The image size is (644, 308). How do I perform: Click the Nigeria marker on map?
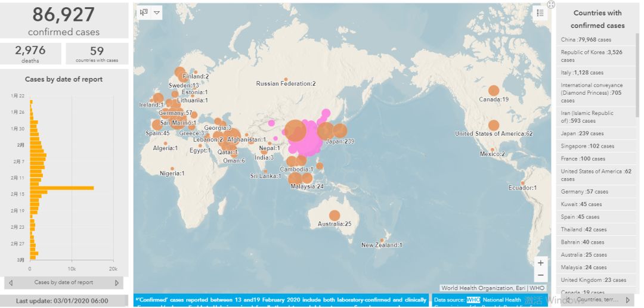pos(172,169)
